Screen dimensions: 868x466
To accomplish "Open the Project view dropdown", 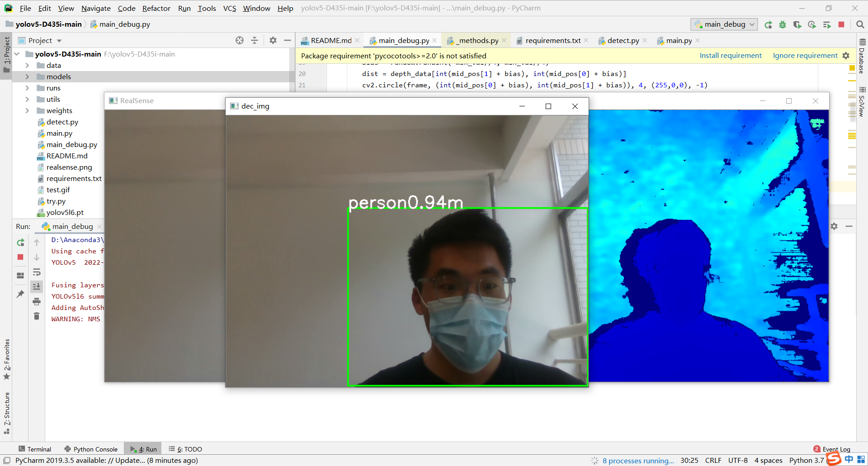I will click(59, 40).
